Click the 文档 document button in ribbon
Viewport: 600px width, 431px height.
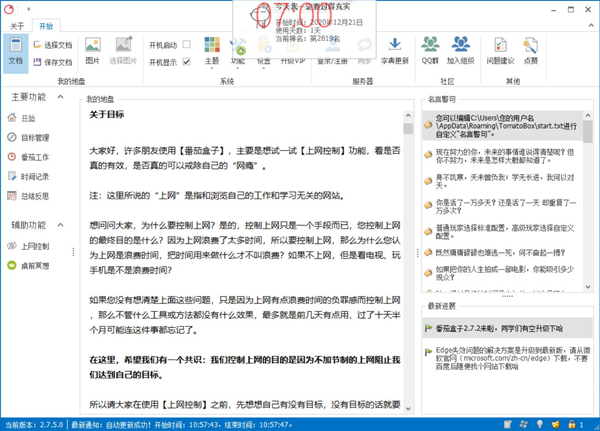15,50
